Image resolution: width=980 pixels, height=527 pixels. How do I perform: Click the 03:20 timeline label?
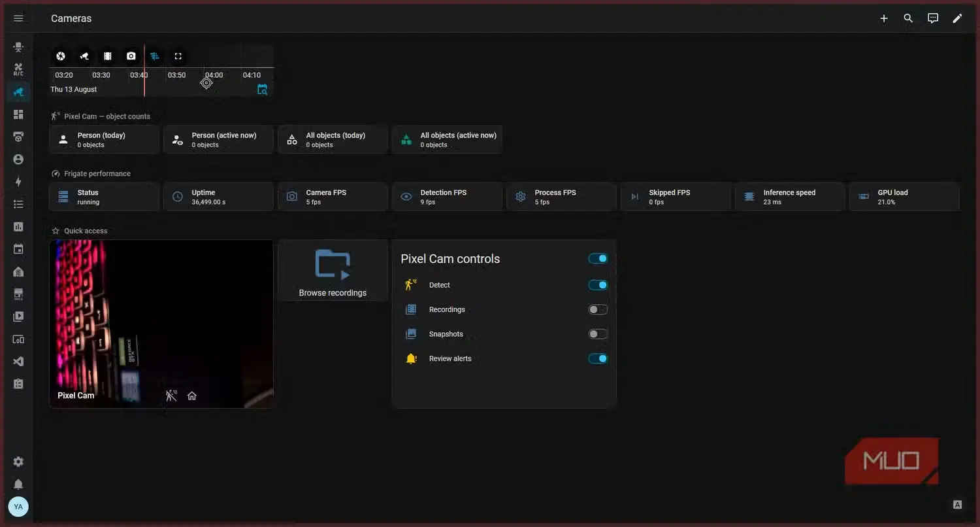64,75
